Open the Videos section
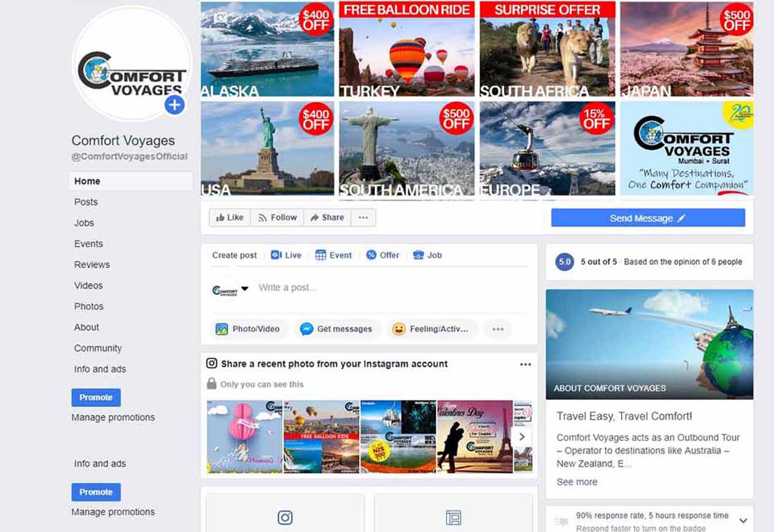The width and height of the screenshot is (774, 532). click(x=88, y=285)
